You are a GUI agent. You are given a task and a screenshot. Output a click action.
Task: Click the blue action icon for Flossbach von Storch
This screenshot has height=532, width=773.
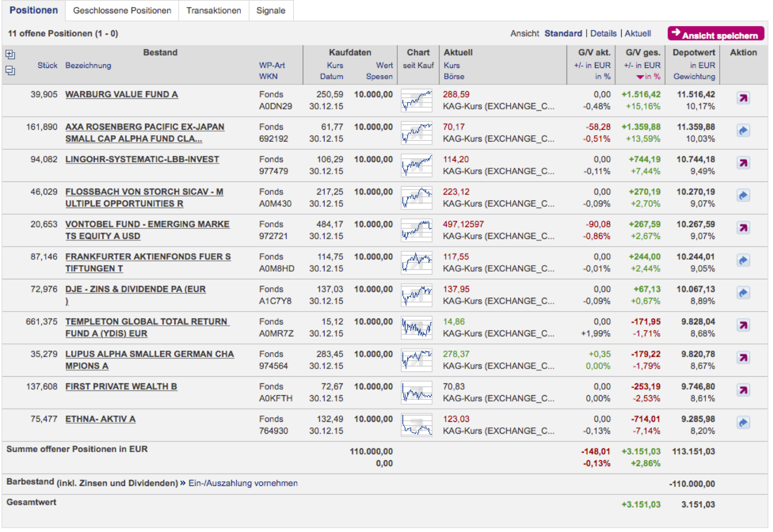743,196
